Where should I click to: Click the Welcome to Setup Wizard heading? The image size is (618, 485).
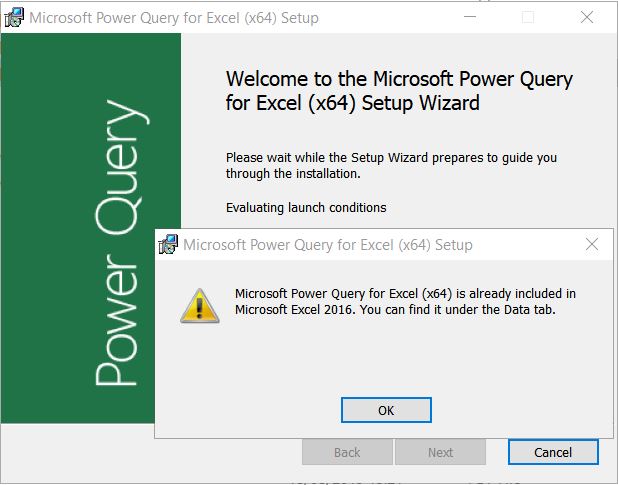pos(399,91)
